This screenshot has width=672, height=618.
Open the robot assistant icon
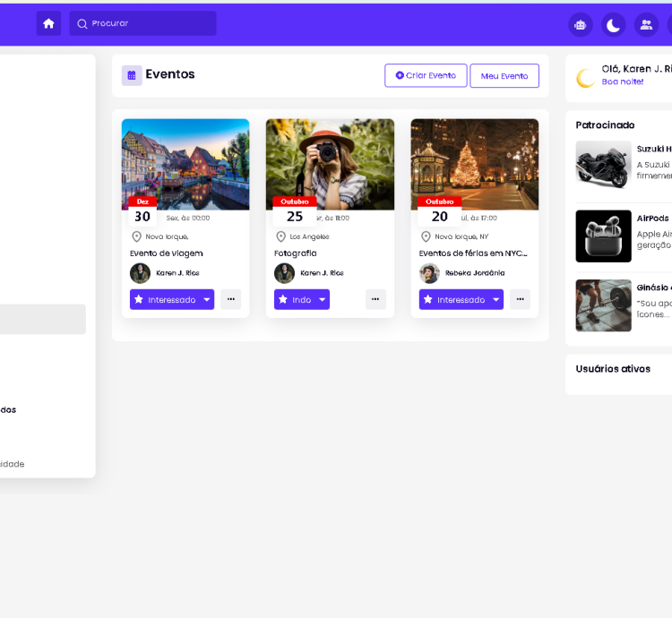581,25
